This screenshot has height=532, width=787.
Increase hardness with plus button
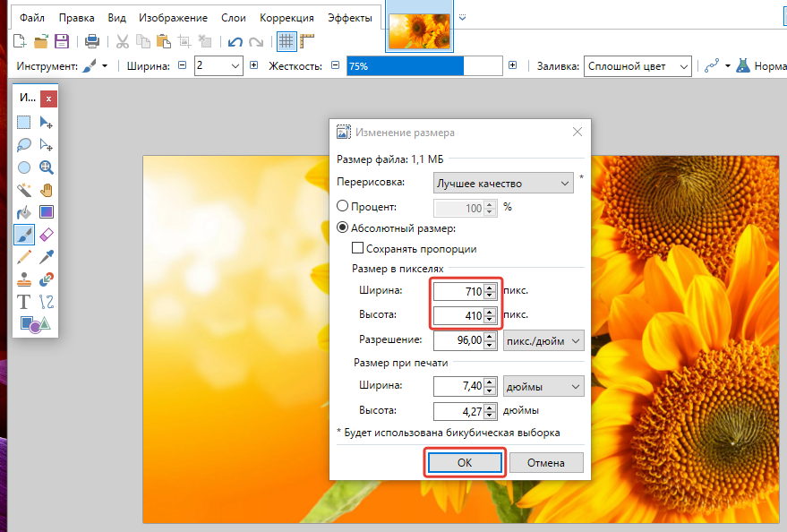[x=512, y=65]
